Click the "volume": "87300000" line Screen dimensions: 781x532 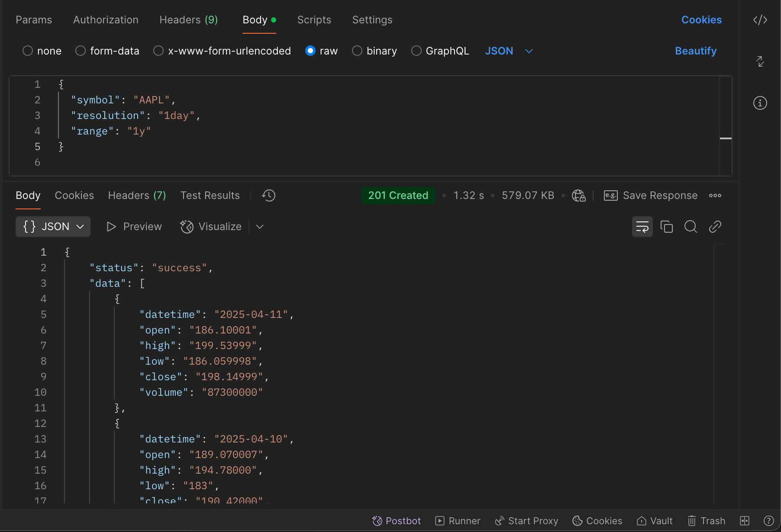pos(201,392)
